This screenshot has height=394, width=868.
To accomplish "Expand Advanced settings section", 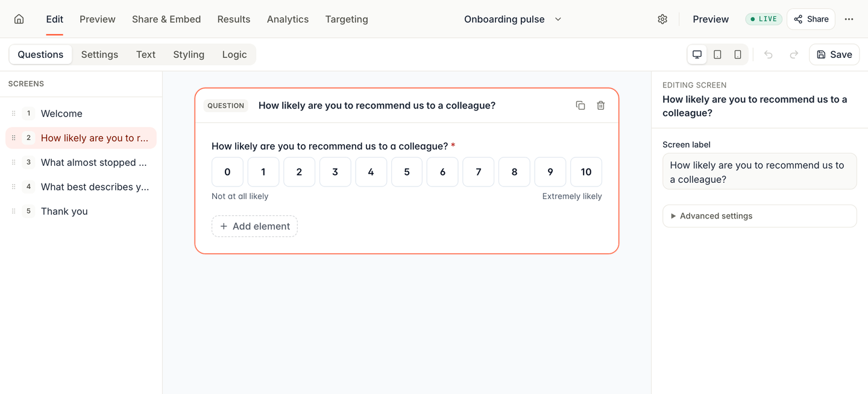I will tap(759, 216).
